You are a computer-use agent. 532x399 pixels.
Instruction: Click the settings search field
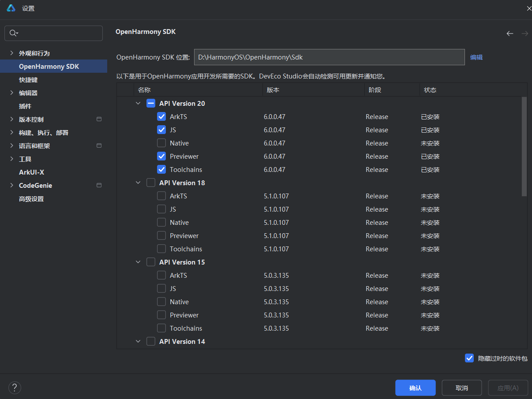click(53, 33)
